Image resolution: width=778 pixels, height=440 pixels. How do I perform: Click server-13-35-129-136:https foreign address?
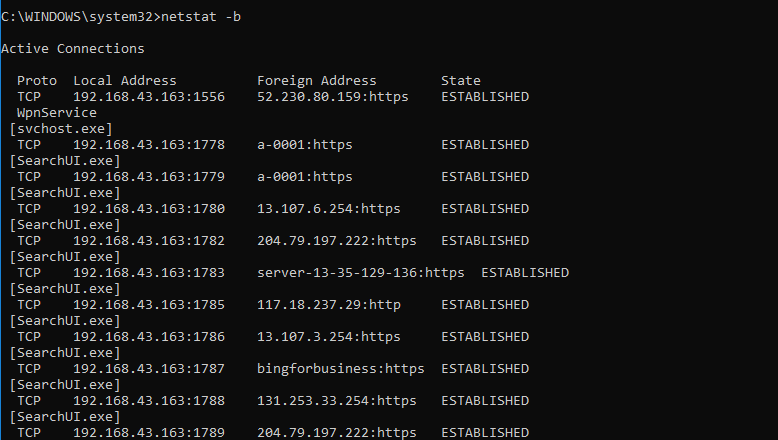point(361,273)
